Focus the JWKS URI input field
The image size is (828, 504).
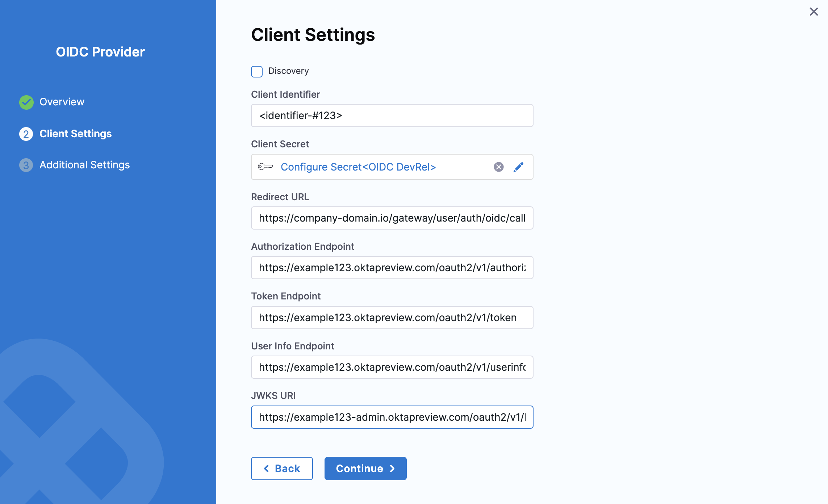(392, 417)
